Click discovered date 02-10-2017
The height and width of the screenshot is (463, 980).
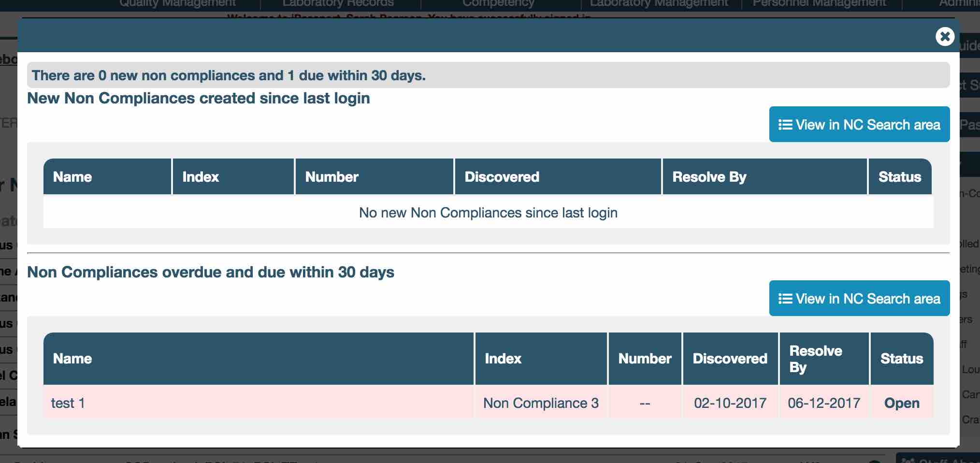(730, 403)
